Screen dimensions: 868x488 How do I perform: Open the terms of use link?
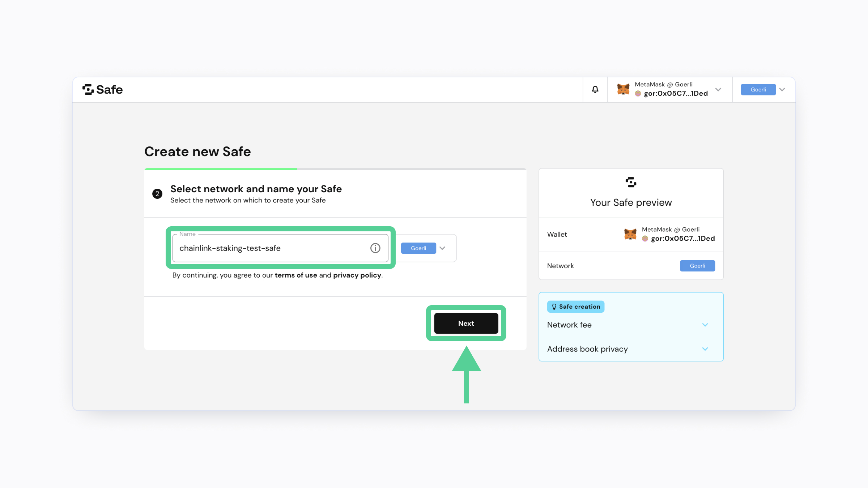pyautogui.click(x=296, y=275)
